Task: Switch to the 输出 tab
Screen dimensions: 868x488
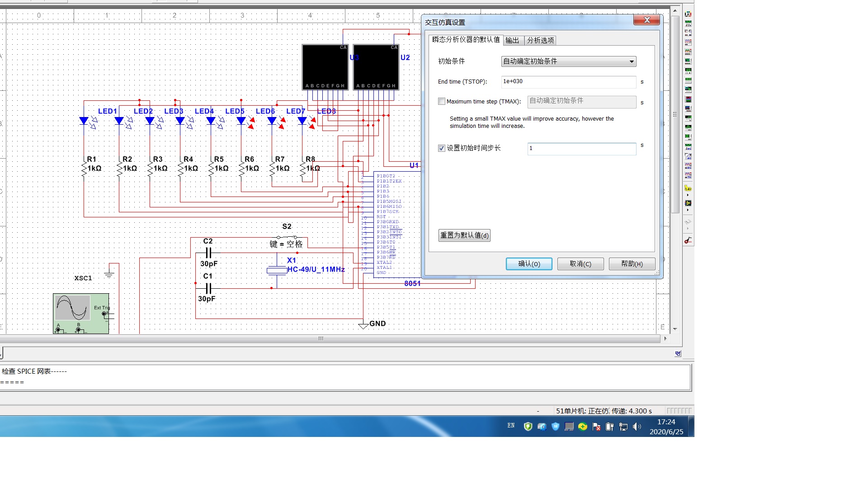Action: coord(512,41)
